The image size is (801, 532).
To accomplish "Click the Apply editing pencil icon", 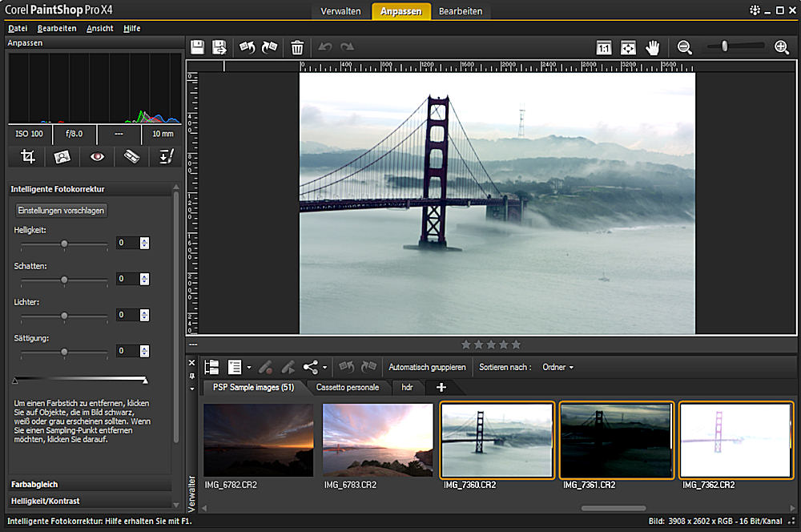I will click(288, 367).
